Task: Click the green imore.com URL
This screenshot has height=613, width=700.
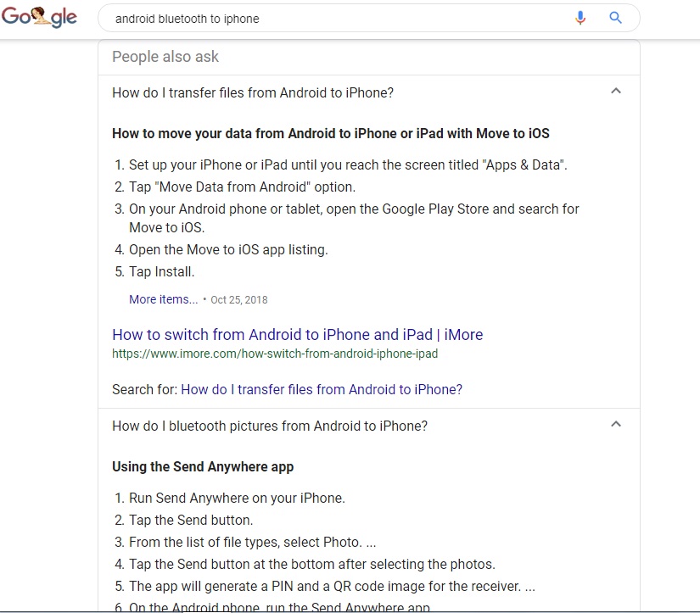Action: [x=275, y=354]
